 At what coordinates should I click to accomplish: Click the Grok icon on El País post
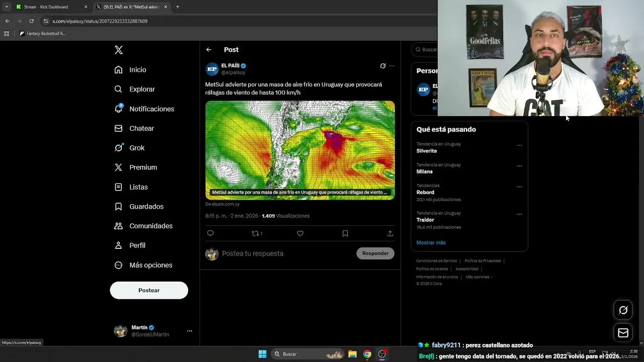(x=383, y=66)
